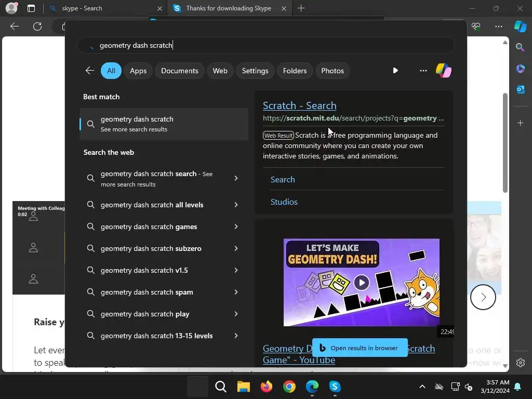The width and height of the screenshot is (532, 399).
Task: Open Skype from taskbar
Action: pos(335,387)
